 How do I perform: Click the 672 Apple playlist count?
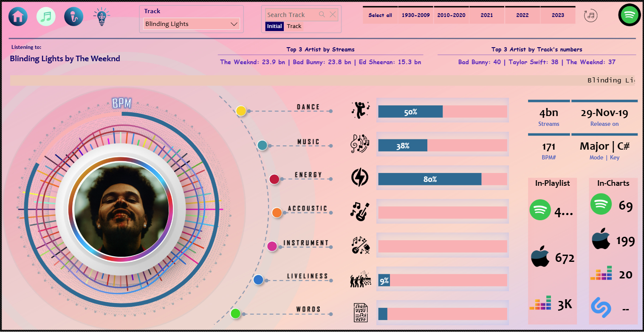tap(565, 258)
